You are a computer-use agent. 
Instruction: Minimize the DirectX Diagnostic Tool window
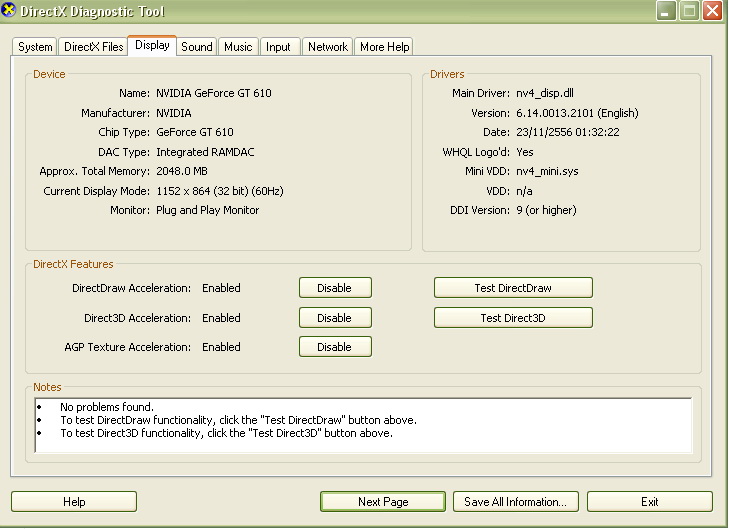(666, 11)
